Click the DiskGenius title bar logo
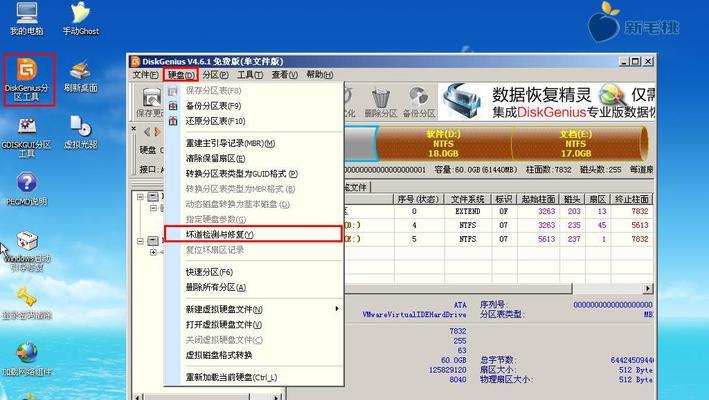Image resolution: width=709 pixels, height=400 pixels. pos(135,61)
